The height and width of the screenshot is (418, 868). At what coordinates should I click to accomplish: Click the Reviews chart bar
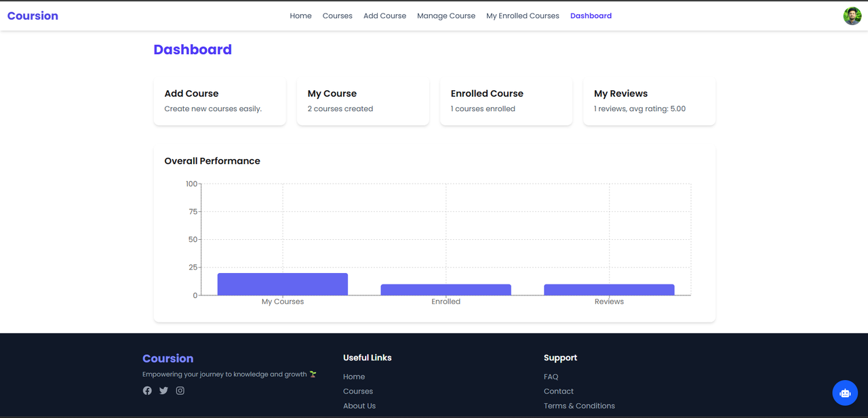click(x=609, y=290)
